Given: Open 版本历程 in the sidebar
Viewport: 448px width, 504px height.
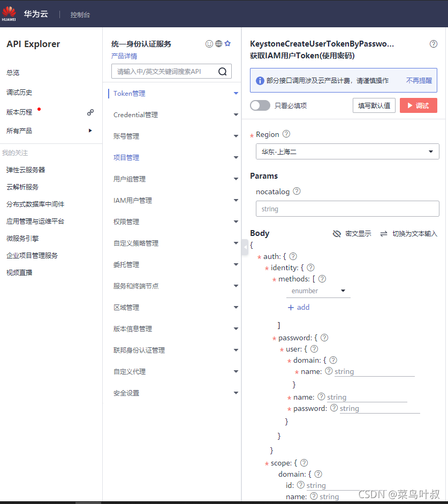Looking at the screenshot, I should pos(19,112).
